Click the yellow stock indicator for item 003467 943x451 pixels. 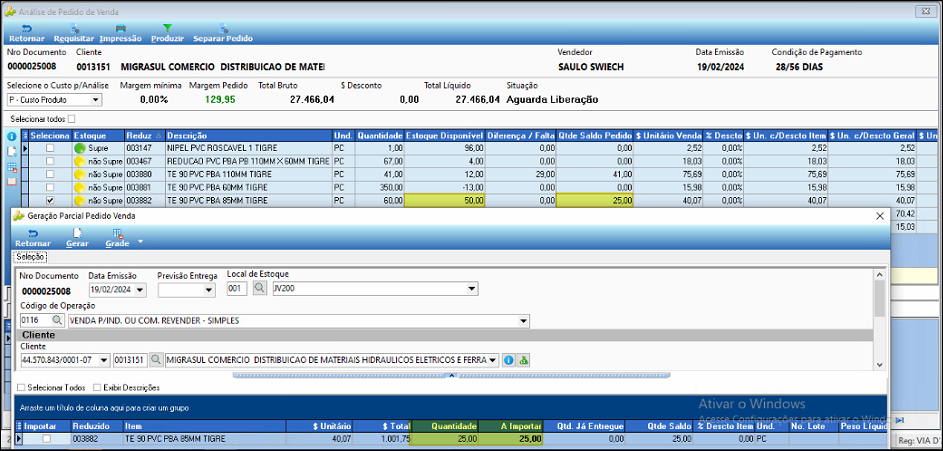click(79, 161)
